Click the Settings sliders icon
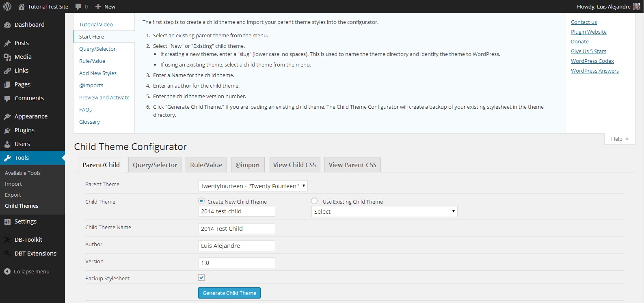Screen dimensions: 644x303 point(7,221)
